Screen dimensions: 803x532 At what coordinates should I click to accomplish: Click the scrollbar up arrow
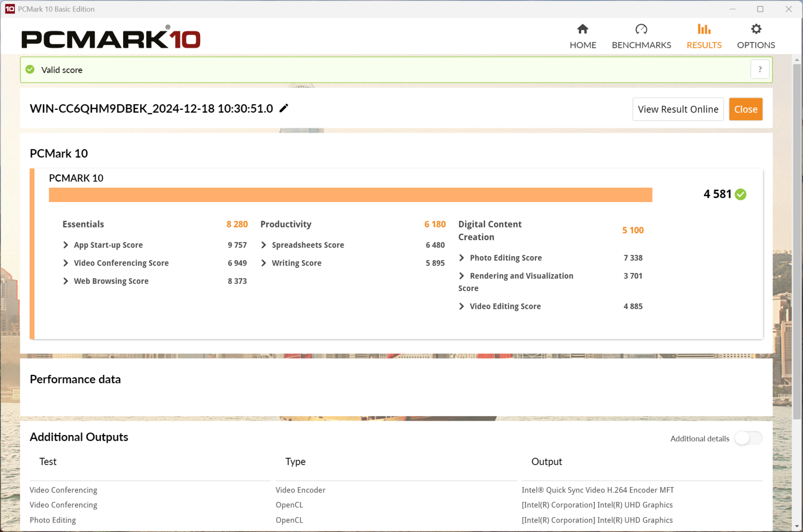coord(797,60)
